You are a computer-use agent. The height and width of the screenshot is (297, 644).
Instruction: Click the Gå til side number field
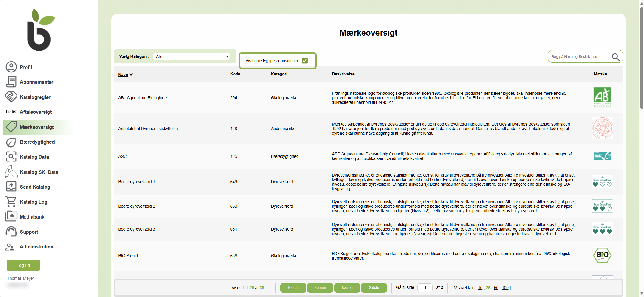click(x=425, y=288)
